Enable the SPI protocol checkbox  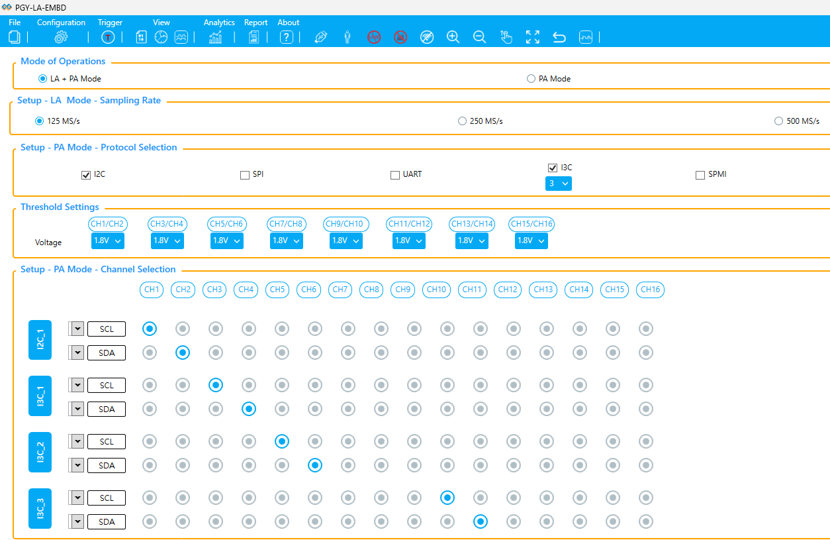click(245, 175)
